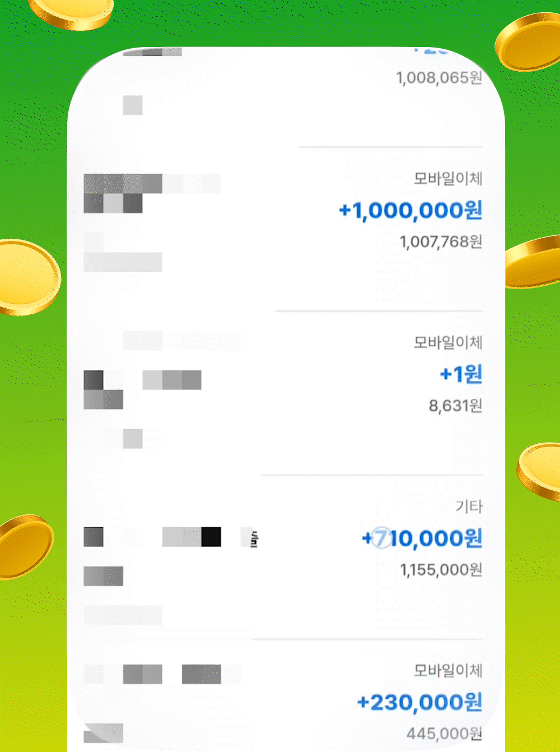
Task: Tap the 모바일이체 label above +1원
Action: (x=448, y=342)
